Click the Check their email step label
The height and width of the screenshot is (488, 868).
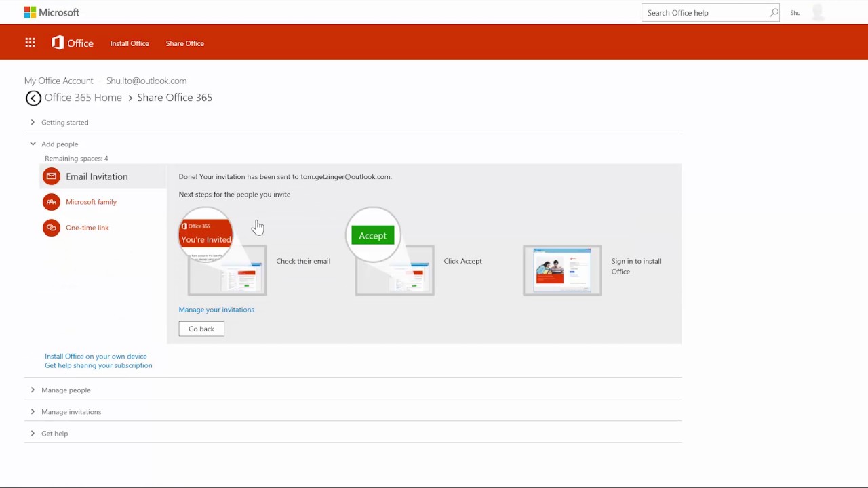tap(303, 261)
